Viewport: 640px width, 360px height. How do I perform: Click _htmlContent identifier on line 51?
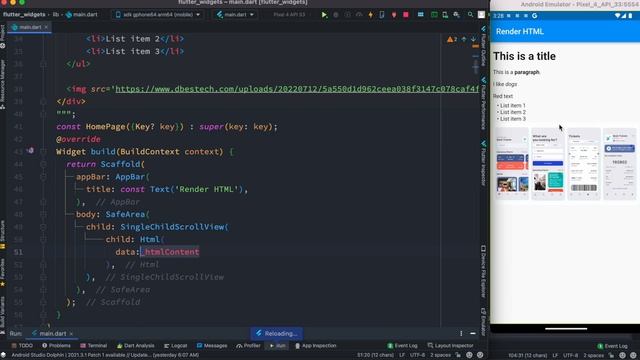170,252
